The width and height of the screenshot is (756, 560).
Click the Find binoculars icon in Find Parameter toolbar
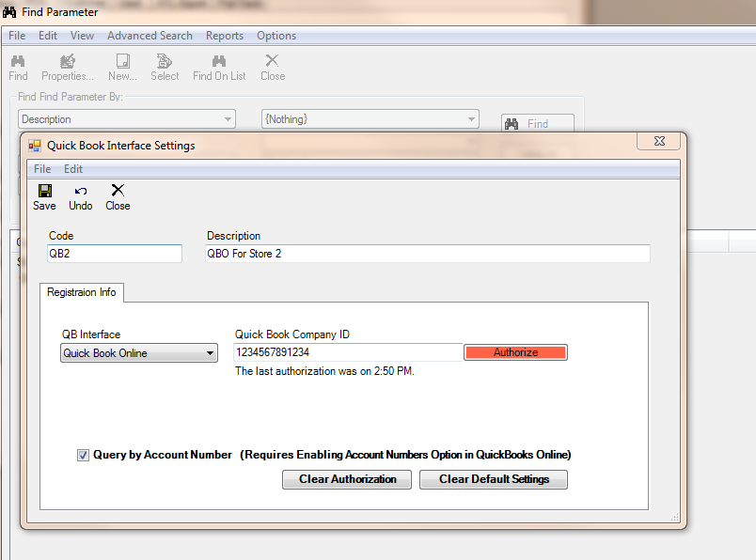point(18,61)
